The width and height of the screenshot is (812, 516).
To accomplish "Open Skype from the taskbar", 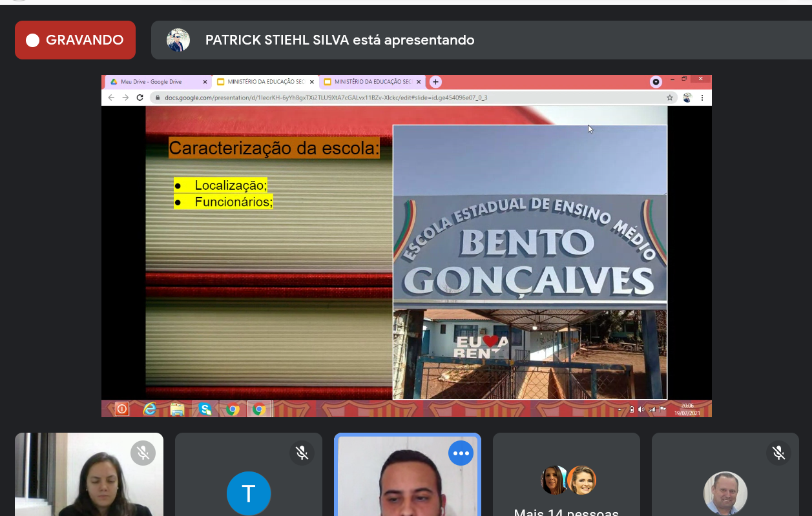I will coord(205,409).
